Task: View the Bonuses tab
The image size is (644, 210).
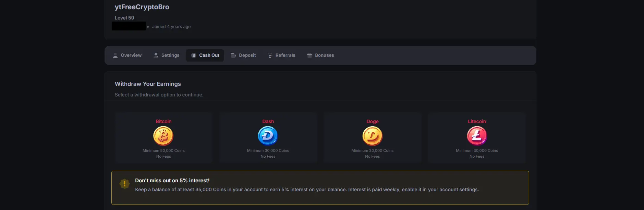Action: click(320, 55)
